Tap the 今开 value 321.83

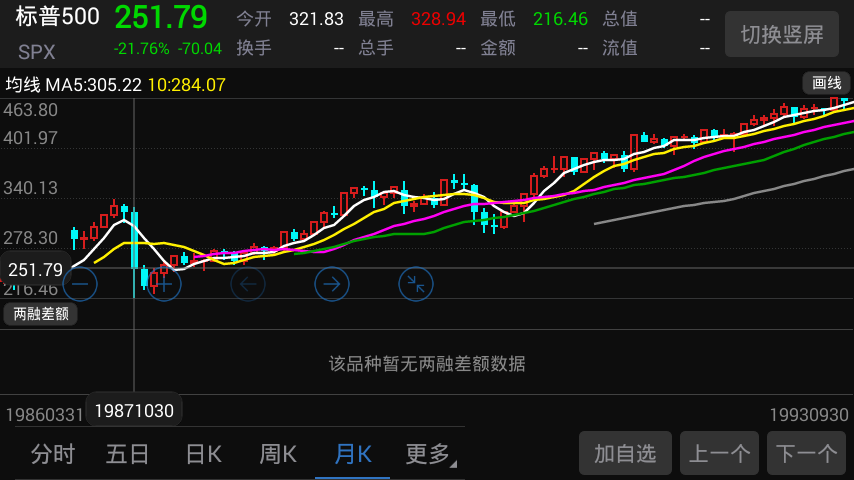[x=316, y=20]
